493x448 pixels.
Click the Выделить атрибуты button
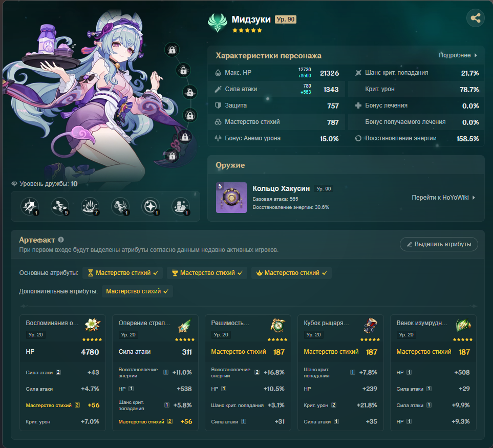[439, 244]
